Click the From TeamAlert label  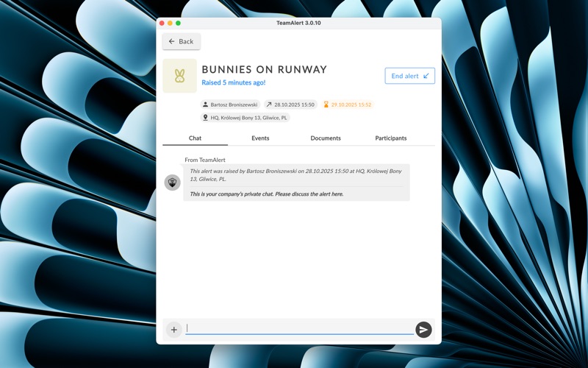(205, 160)
